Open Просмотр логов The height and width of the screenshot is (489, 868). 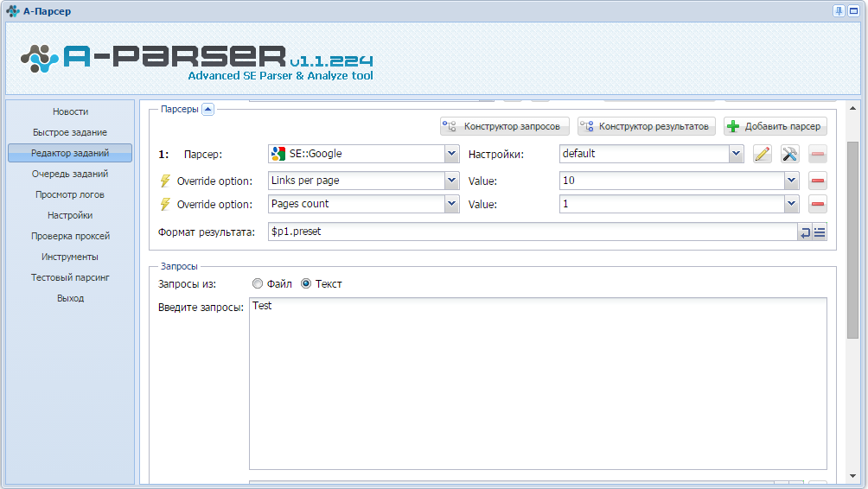click(x=70, y=194)
